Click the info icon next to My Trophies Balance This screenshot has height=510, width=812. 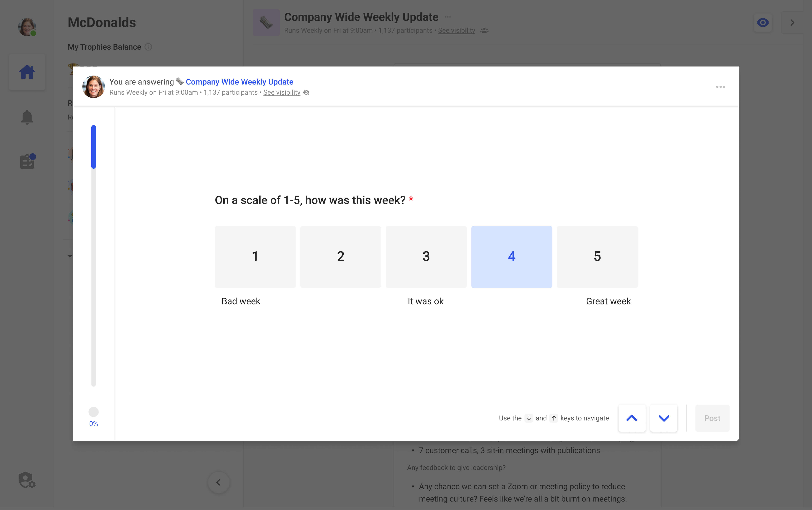[x=149, y=47]
